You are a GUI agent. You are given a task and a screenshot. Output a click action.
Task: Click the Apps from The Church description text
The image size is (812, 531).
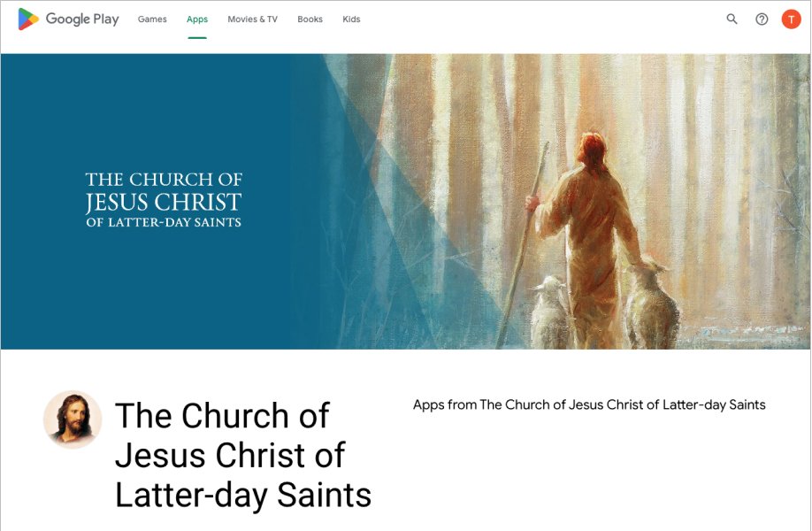[589, 404]
